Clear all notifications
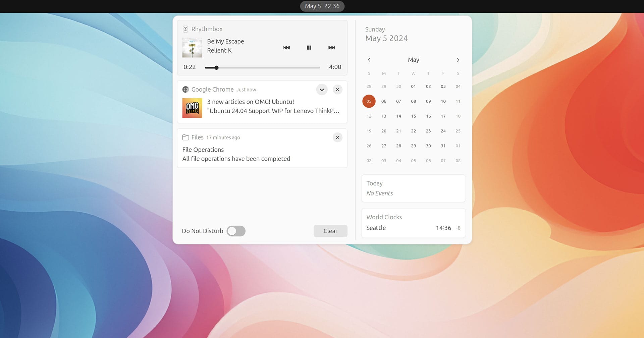Image resolution: width=644 pixels, height=338 pixels. (x=330, y=231)
